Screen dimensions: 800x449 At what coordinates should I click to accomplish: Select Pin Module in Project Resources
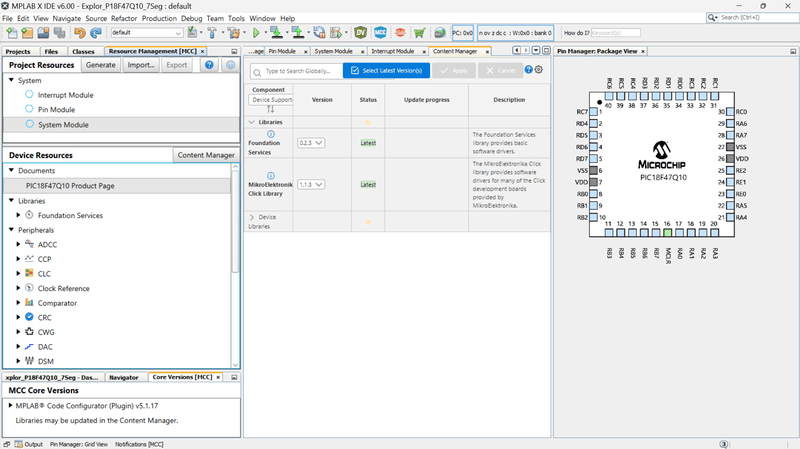[x=56, y=110]
